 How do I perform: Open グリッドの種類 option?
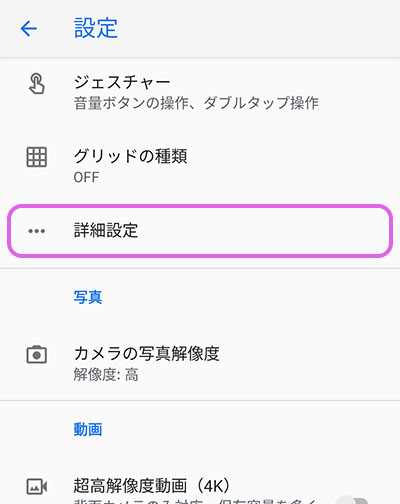pos(200,166)
